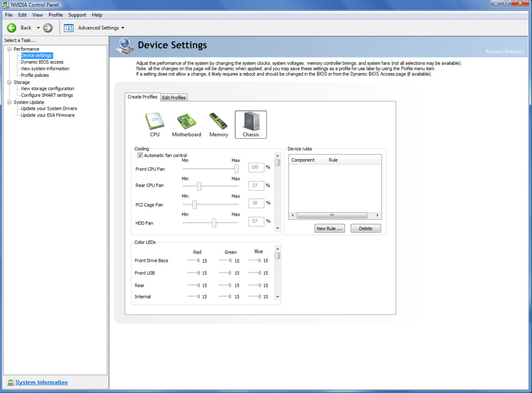Click the Rear CPU Fan percent field
The image size is (532, 393).
coord(256,186)
